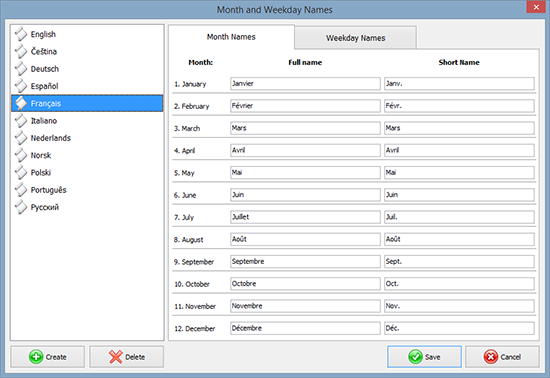Edit the full name field 'Novembre'
The width and height of the screenshot is (550, 378).
[305, 306]
